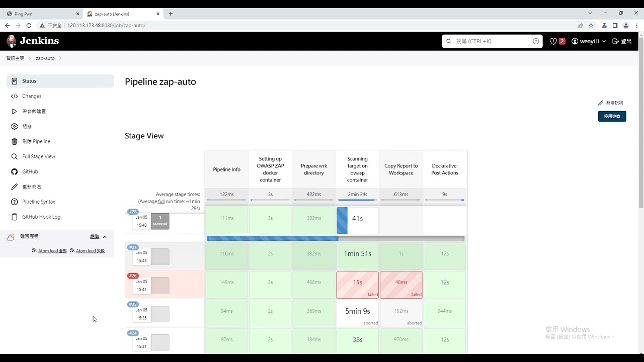Viewport: 644px width, 362px height.
Task: Open a new browser tab
Action: coord(171,14)
